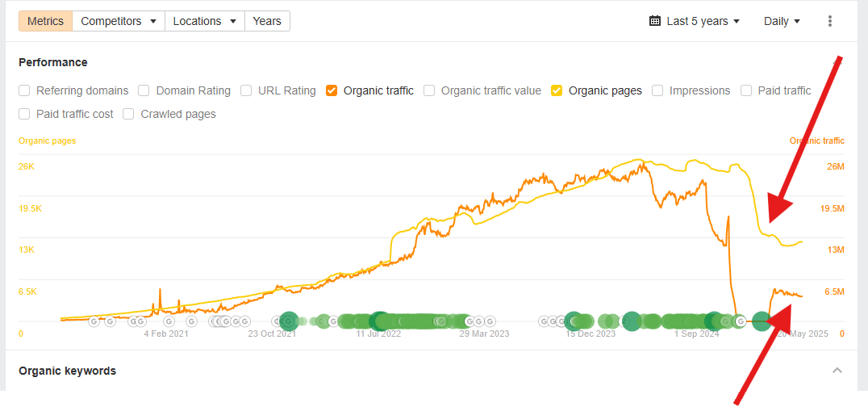Uncheck the Organic traffic checkbox
This screenshot has height=407, width=868.
tap(332, 90)
